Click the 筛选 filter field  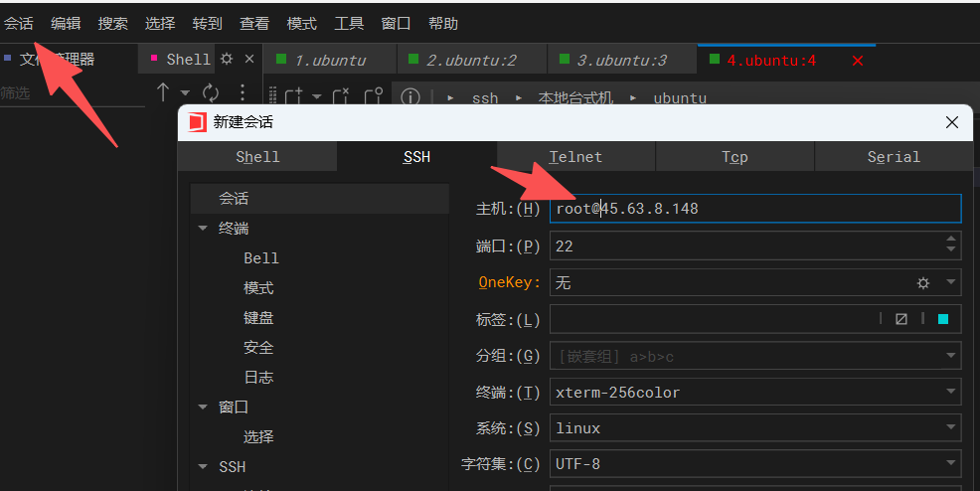coord(72,93)
